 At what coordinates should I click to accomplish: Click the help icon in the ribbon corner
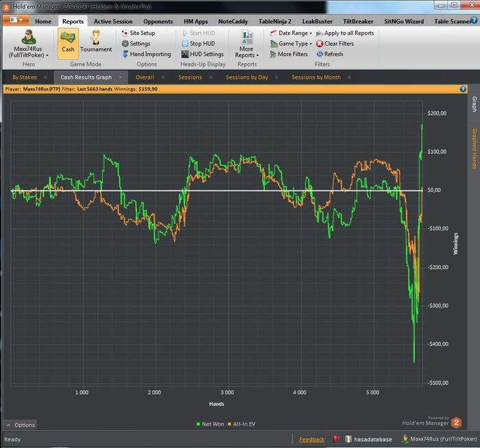(x=474, y=20)
